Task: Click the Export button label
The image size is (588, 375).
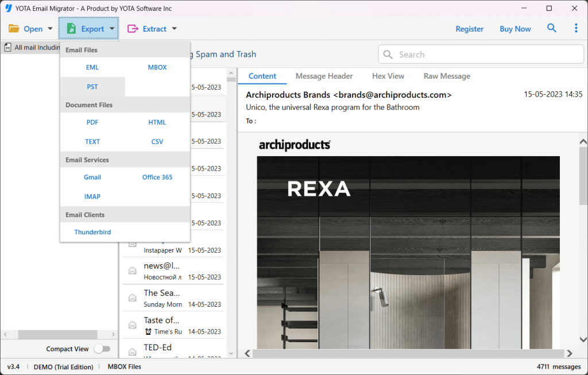Action: 92,29
